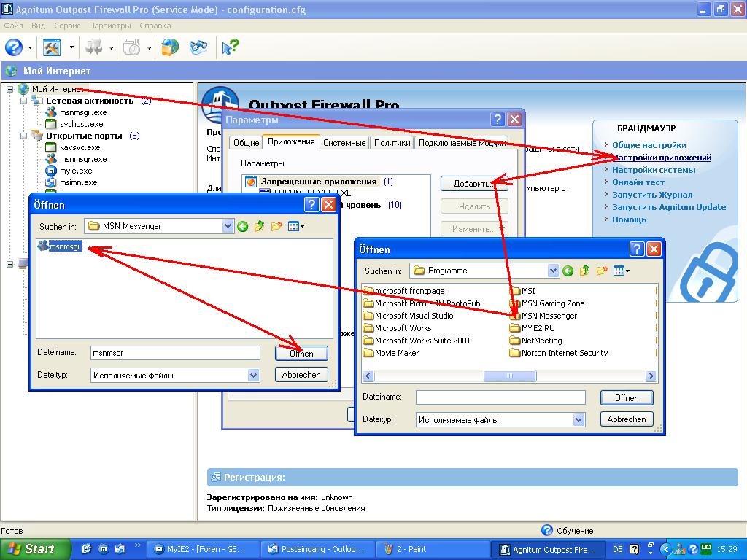747x560 pixels.
Task: Switch to the Политики tab
Action: point(392,143)
